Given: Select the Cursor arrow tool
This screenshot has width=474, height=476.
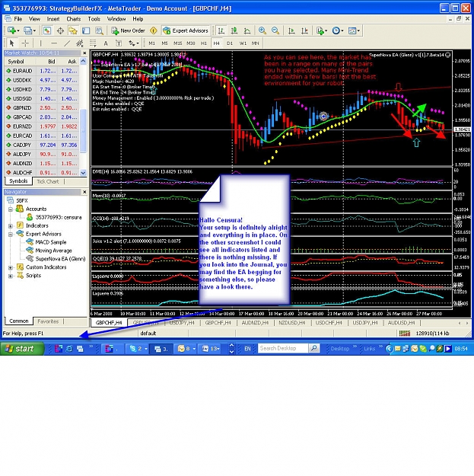Looking at the screenshot, I should point(12,43).
